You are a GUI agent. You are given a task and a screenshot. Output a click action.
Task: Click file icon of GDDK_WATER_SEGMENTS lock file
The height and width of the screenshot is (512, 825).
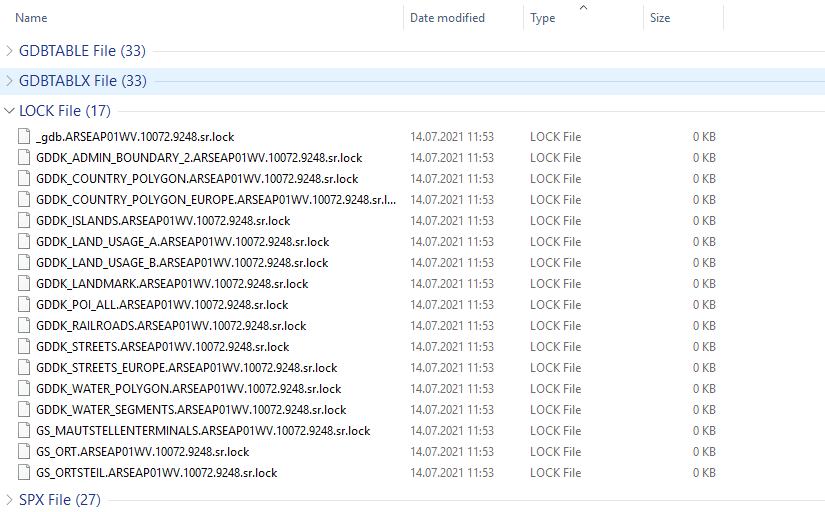24,409
